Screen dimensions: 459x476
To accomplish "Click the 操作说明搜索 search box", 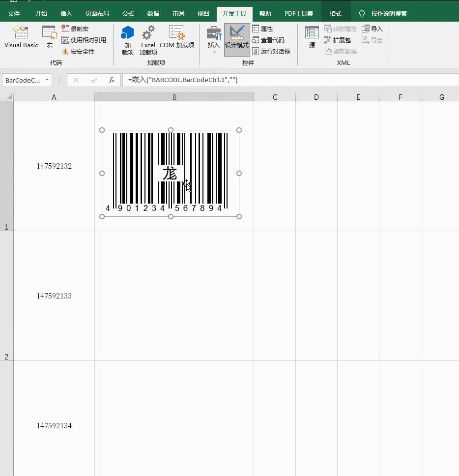I will tap(389, 13).
